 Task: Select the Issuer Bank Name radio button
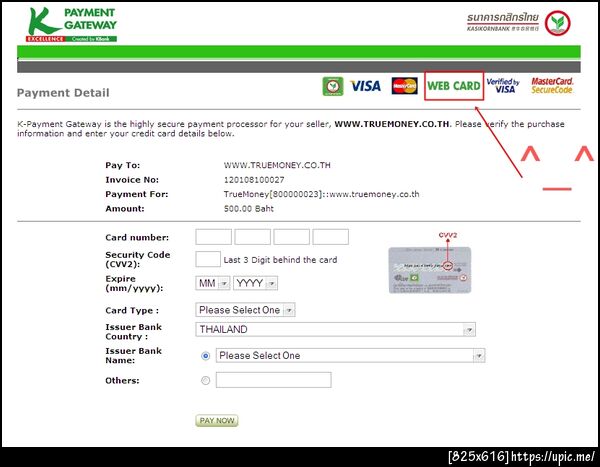click(205, 356)
